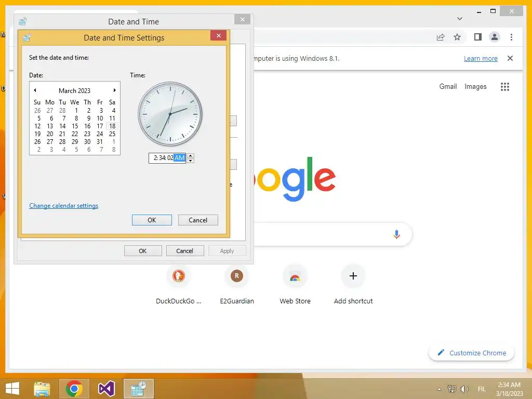Confirm with OK in Date and Time Settings
The width and height of the screenshot is (532, 399).
(x=152, y=220)
